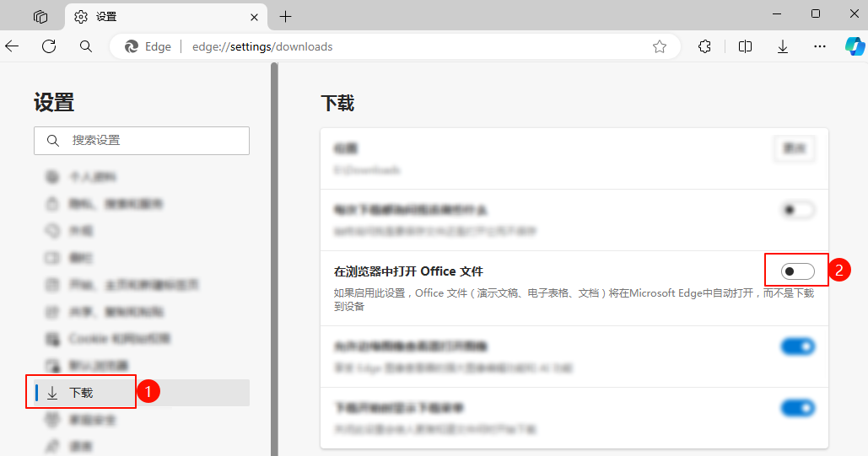The width and height of the screenshot is (868, 456).
Task: Open the Copilot sidebar icon
Action: [855, 46]
